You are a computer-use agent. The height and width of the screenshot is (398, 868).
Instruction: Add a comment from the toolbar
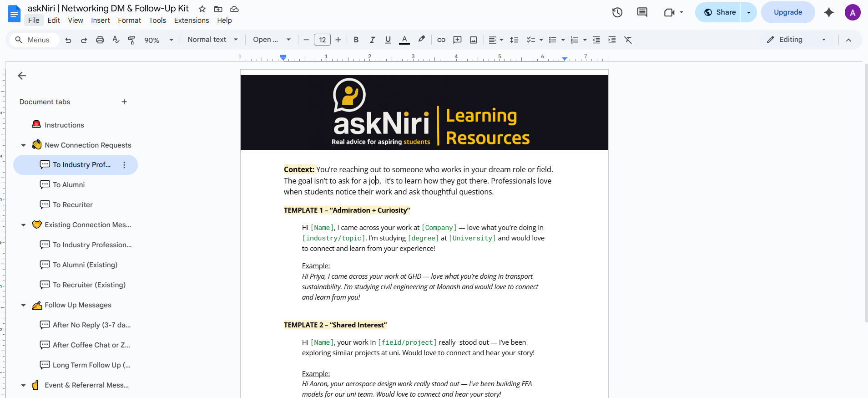click(458, 40)
